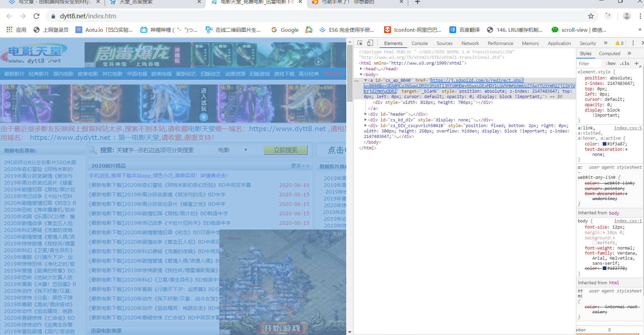The image size is (644, 335).
Task: Expand the div#header element node
Action: click(365, 114)
